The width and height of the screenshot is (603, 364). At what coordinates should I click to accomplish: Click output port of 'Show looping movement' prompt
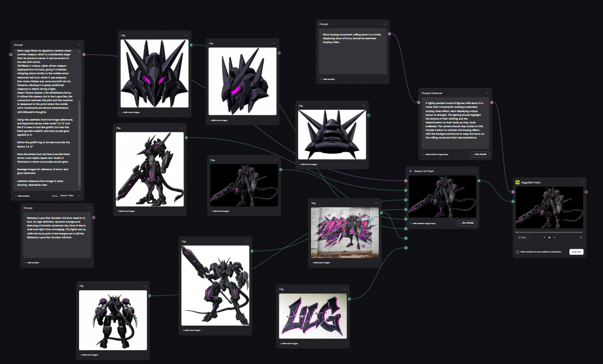pyautogui.click(x=390, y=34)
